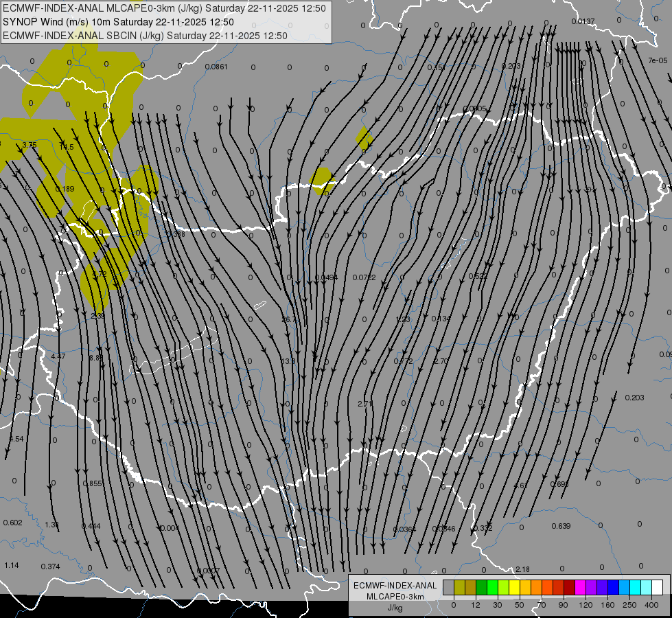
Task: Click the gray swatch in the legend
Action: pos(448,587)
